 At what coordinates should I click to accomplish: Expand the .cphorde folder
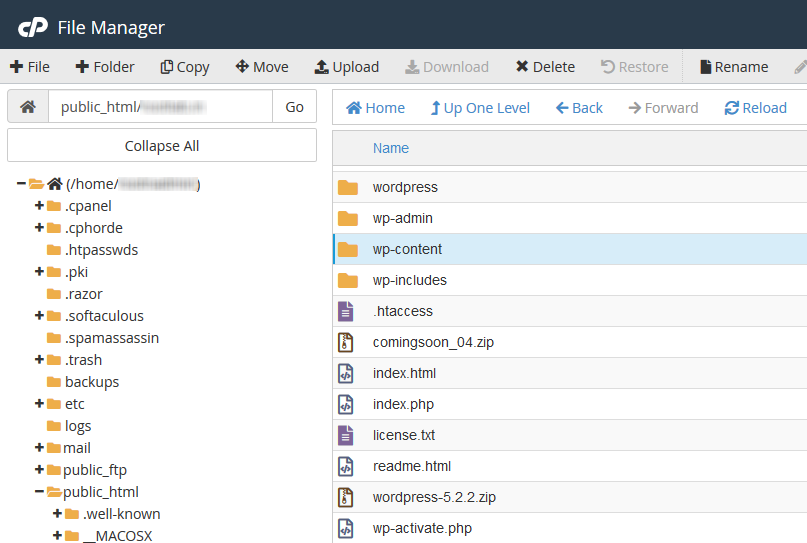point(39,227)
